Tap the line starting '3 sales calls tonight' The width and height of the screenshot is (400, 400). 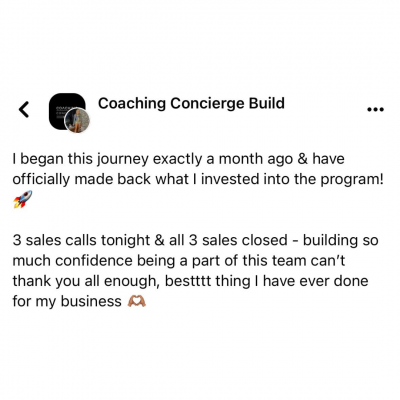[196, 240]
